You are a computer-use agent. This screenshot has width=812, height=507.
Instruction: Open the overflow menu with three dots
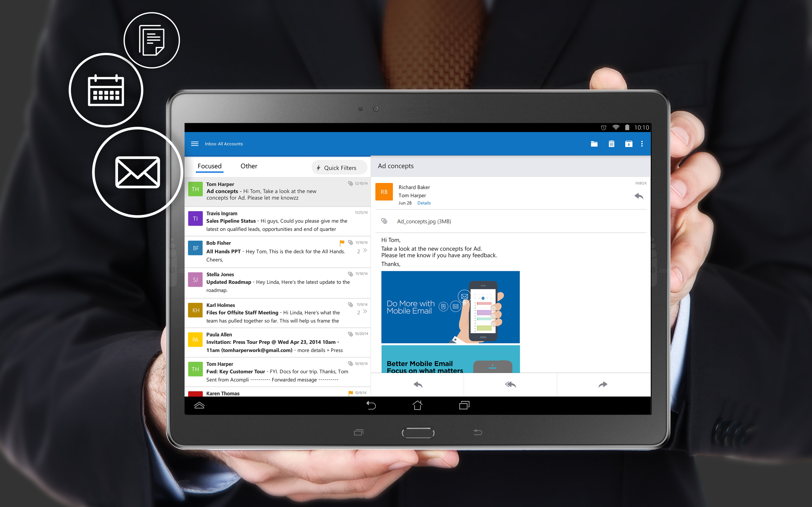click(x=642, y=144)
